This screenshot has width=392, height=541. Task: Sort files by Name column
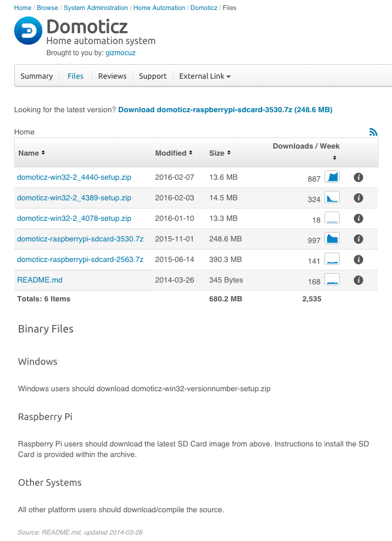pos(31,153)
